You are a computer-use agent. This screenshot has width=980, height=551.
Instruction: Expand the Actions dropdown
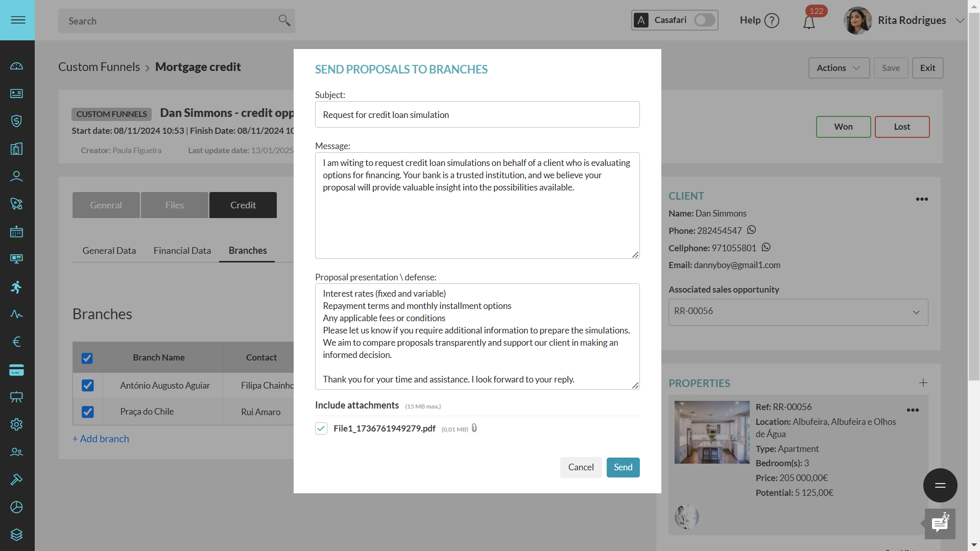pyautogui.click(x=839, y=68)
